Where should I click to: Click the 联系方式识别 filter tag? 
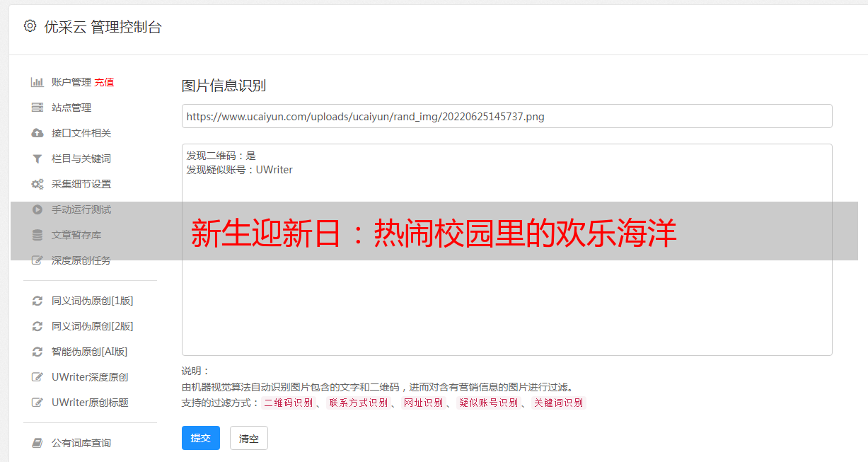point(359,403)
